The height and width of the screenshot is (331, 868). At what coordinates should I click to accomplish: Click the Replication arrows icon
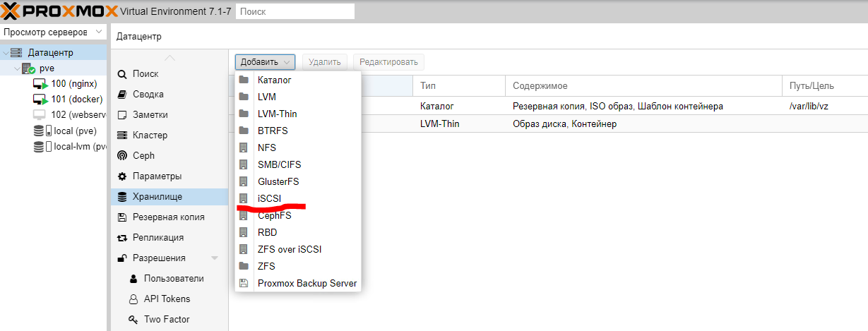[122, 237]
